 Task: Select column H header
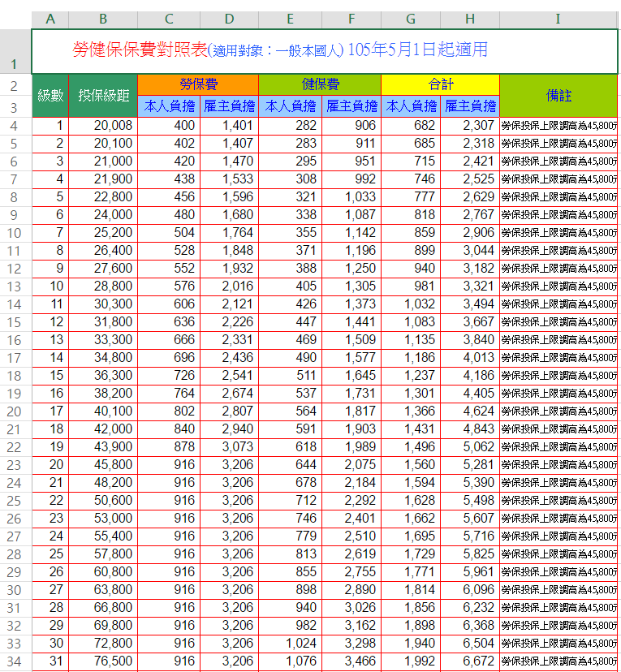[x=470, y=19]
